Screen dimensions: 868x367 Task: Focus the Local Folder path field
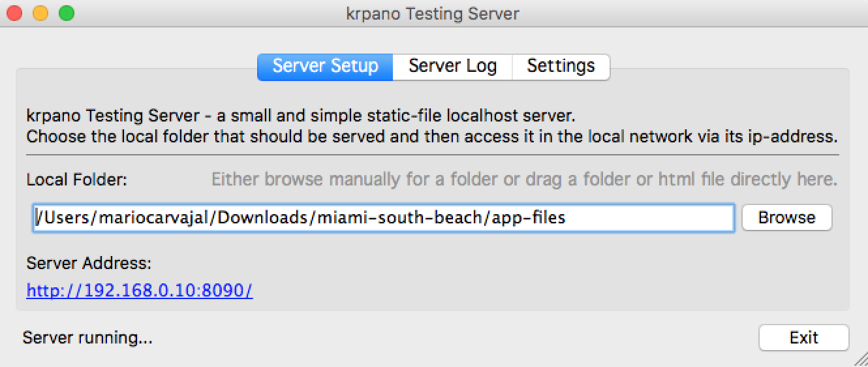pos(383,217)
